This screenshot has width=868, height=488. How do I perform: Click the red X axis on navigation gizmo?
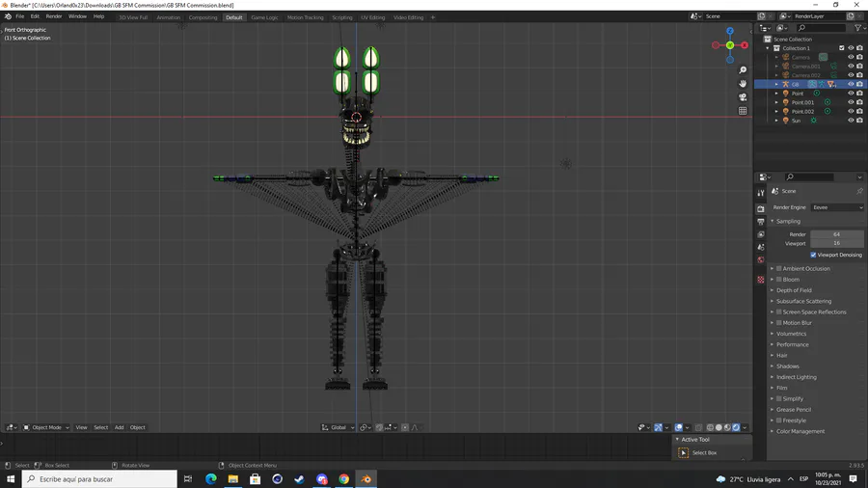[745, 45]
